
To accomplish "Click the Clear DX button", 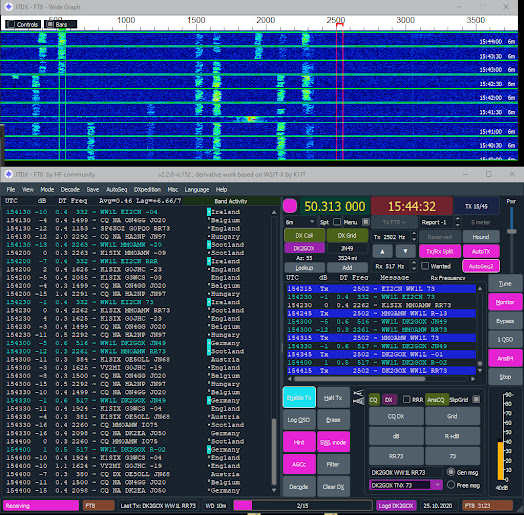I will [333, 486].
